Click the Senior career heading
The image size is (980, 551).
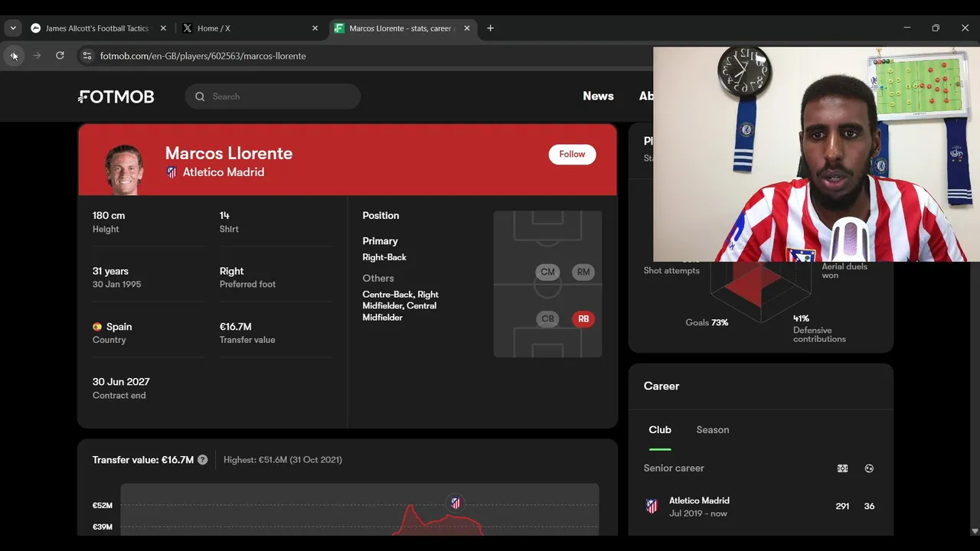coord(674,468)
